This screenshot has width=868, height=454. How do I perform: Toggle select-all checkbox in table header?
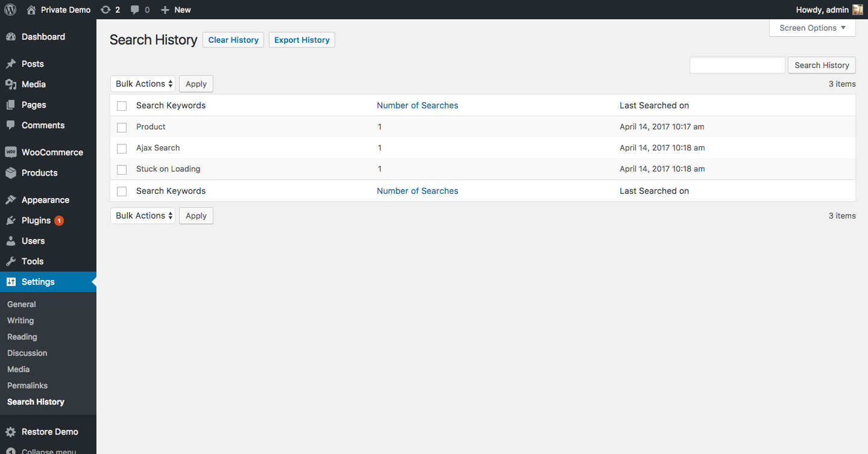point(122,106)
